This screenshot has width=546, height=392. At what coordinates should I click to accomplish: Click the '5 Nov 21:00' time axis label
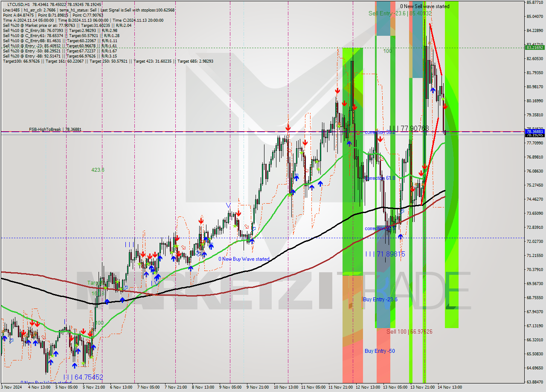[x=94, y=388]
